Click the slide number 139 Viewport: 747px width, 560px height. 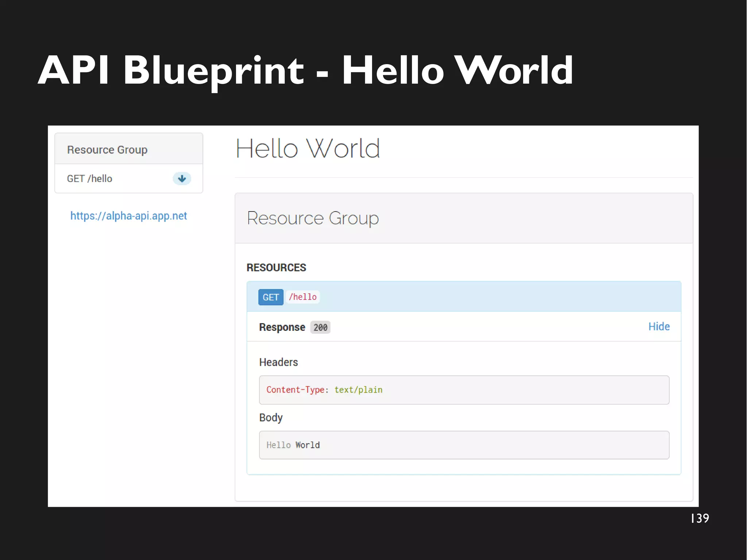(x=700, y=518)
